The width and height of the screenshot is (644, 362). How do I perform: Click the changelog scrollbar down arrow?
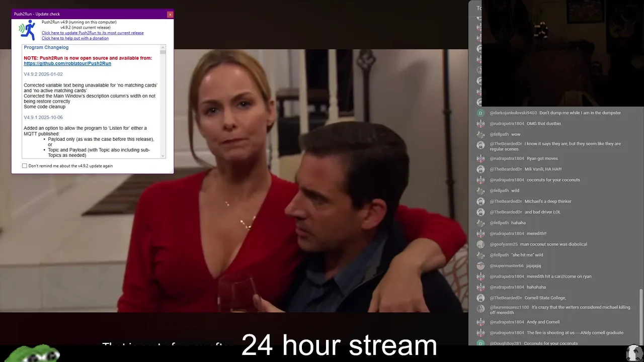(x=163, y=156)
